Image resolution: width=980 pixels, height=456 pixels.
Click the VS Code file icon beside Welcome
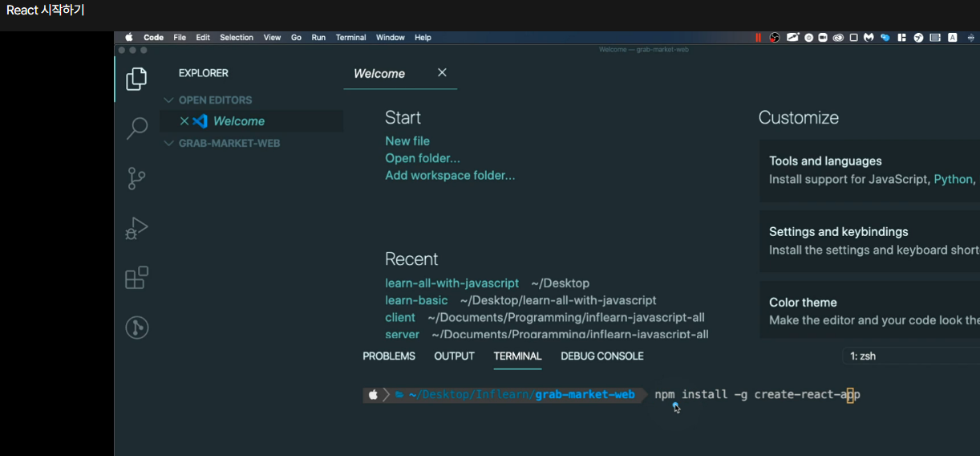click(200, 121)
